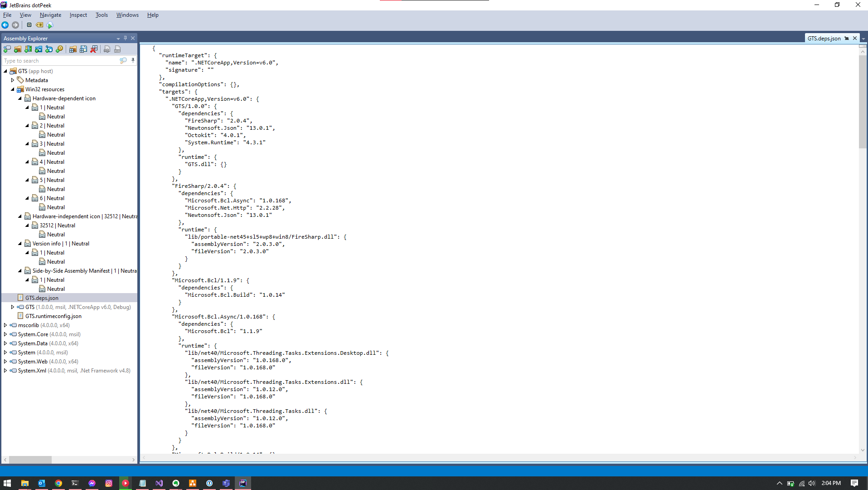Open Visual Studio from the taskbar
This screenshot has height=490, width=868.
[x=159, y=483]
